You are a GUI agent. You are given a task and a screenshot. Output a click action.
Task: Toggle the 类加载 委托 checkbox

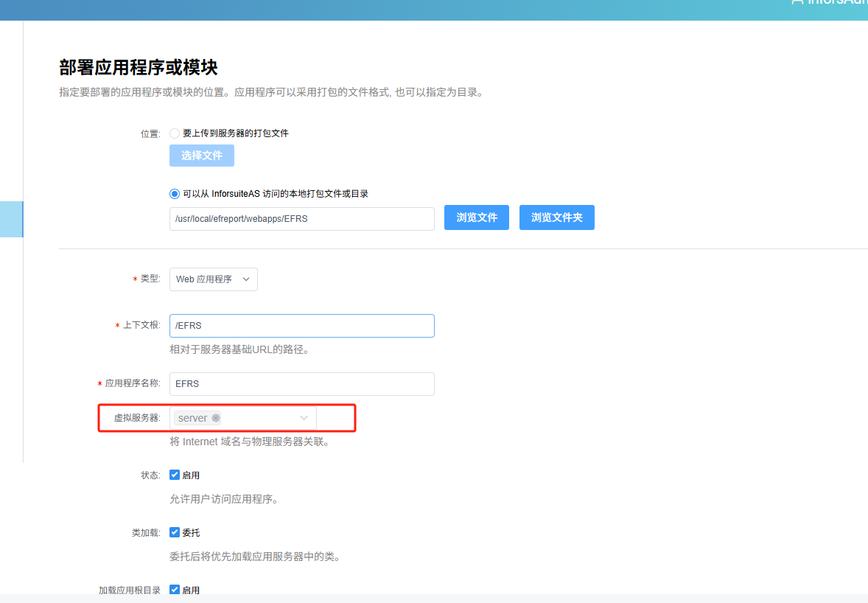[x=175, y=532]
